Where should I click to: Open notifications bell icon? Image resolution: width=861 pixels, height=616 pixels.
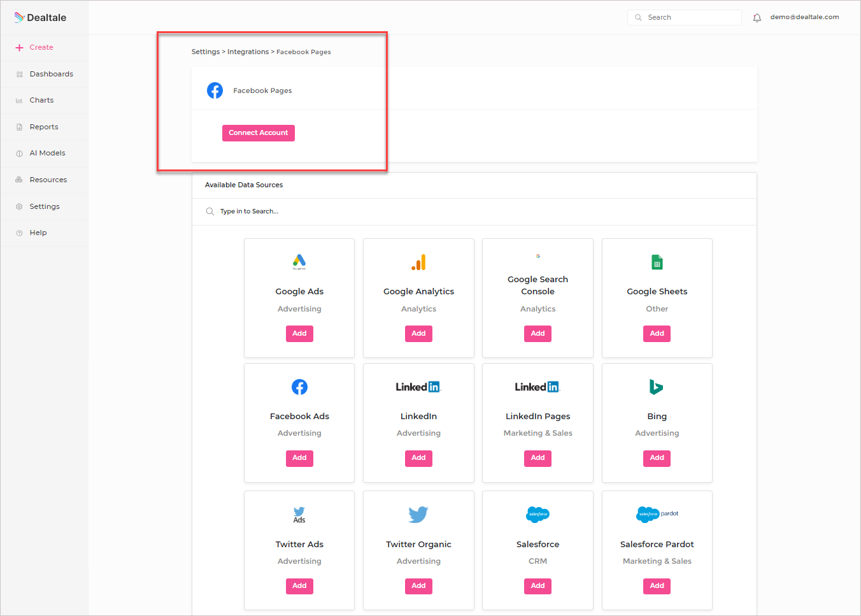pos(757,18)
